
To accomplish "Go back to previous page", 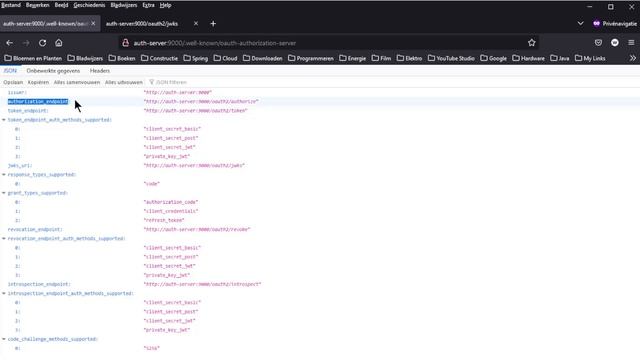I will pyautogui.click(x=9, y=43).
